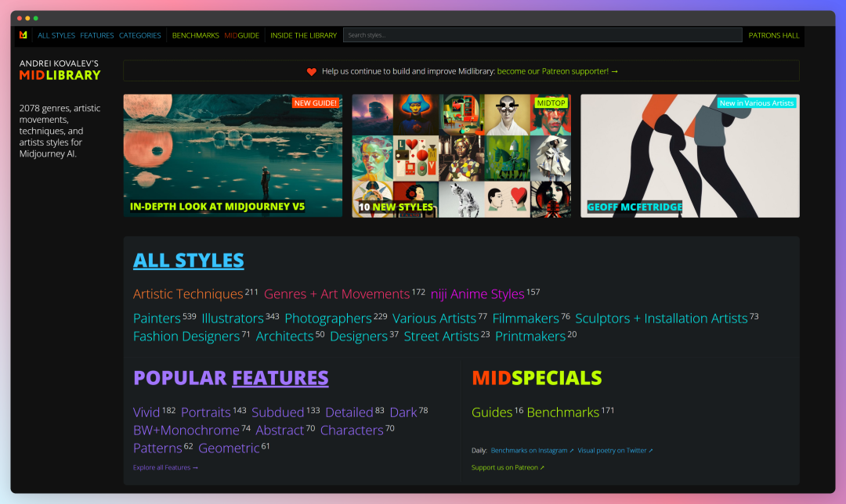The height and width of the screenshot is (504, 846).
Task: Click 'New in Various Artists' badge
Action: tap(757, 103)
